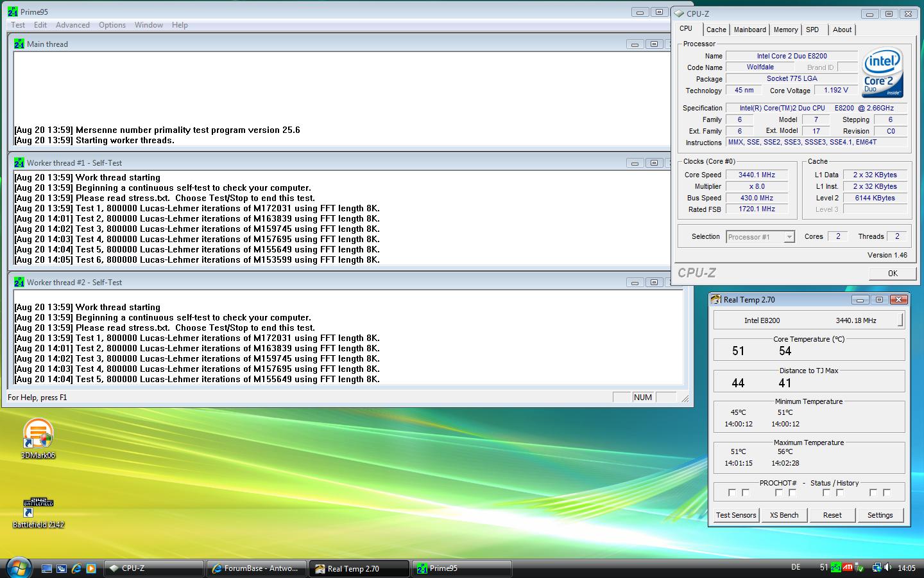Image resolution: width=924 pixels, height=578 pixels.
Task: Click the taskbar clock 14:05
Action: [x=906, y=568]
